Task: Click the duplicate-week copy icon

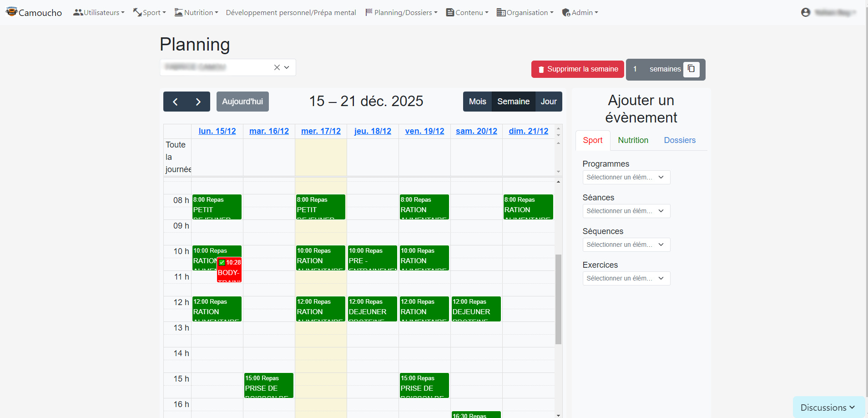Action: (x=691, y=69)
